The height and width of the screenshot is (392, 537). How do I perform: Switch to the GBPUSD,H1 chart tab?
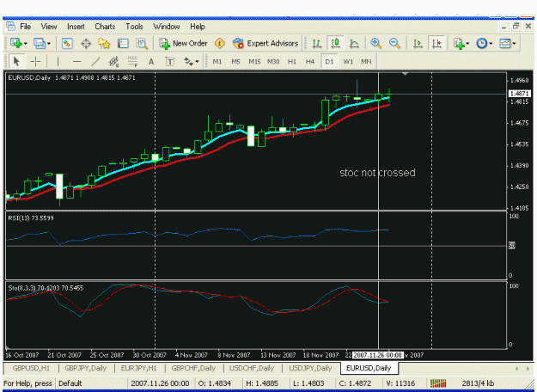tap(31, 368)
